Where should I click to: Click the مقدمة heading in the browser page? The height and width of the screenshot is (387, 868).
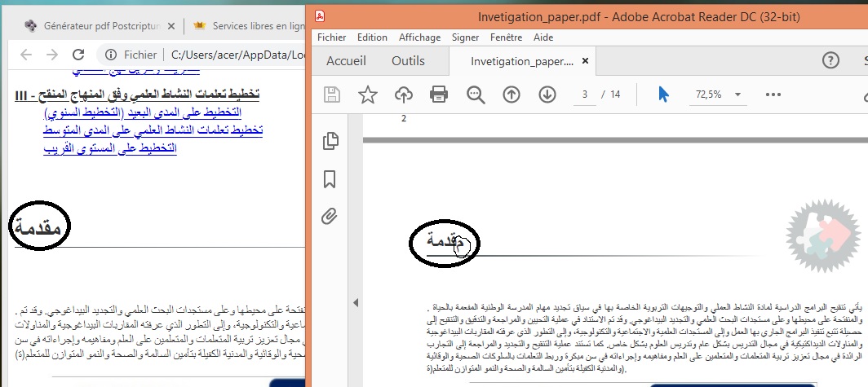click(x=38, y=226)
